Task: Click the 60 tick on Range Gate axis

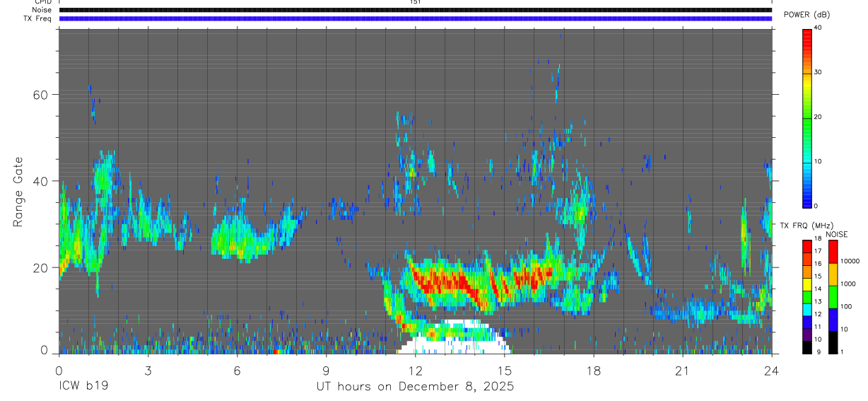Action: pos(39,95)
